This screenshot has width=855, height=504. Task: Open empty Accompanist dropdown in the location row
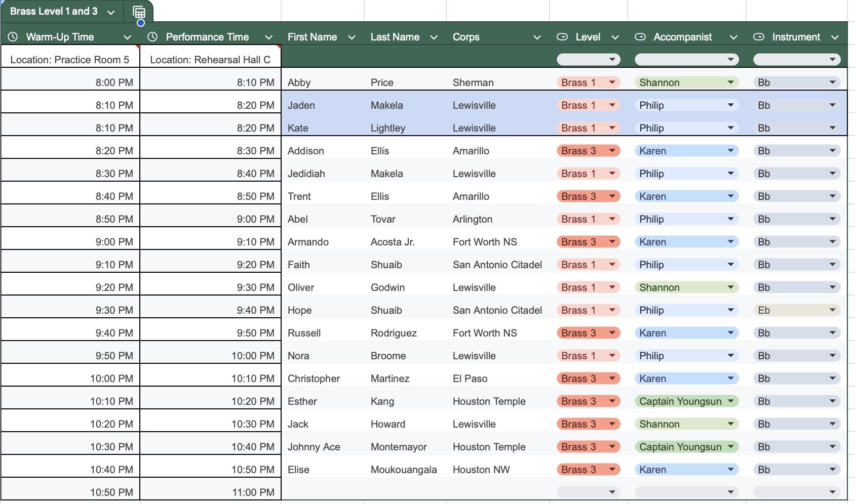(x=687, y=60)
